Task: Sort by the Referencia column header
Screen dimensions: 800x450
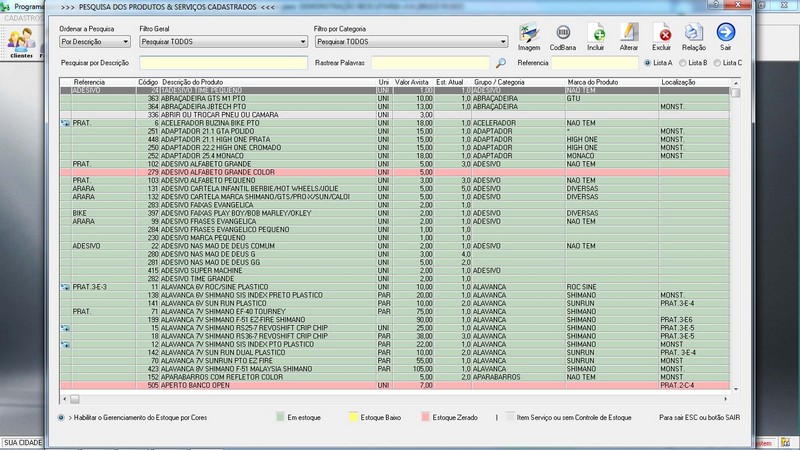Action: (89, 82)
